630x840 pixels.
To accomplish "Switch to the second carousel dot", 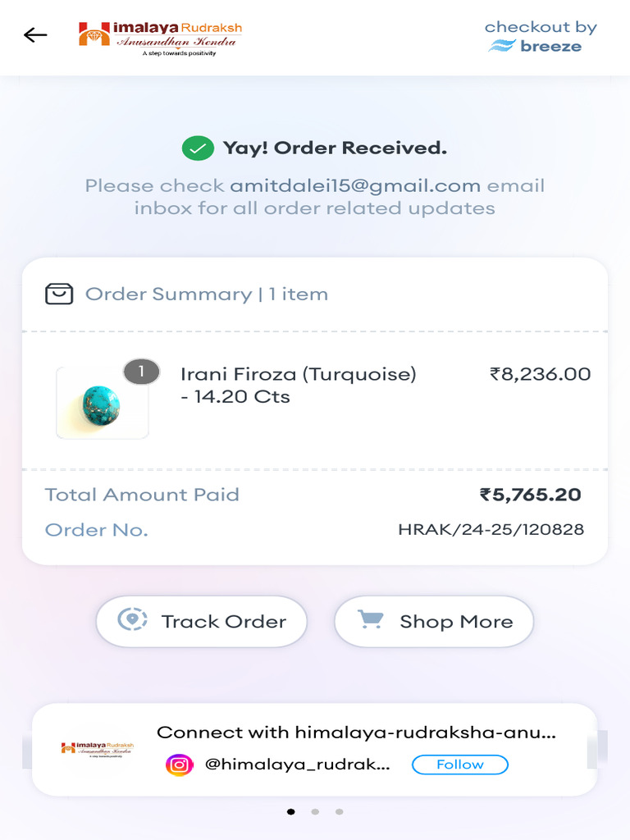I will point(315,812).
